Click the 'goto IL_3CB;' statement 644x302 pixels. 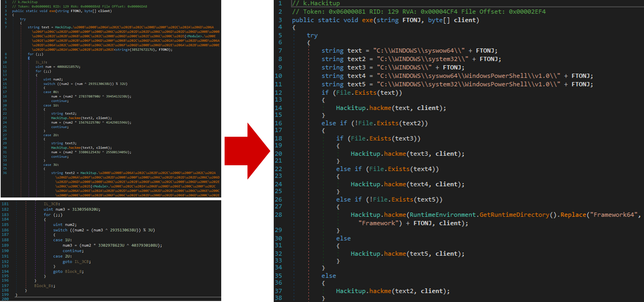coord(77,262)
